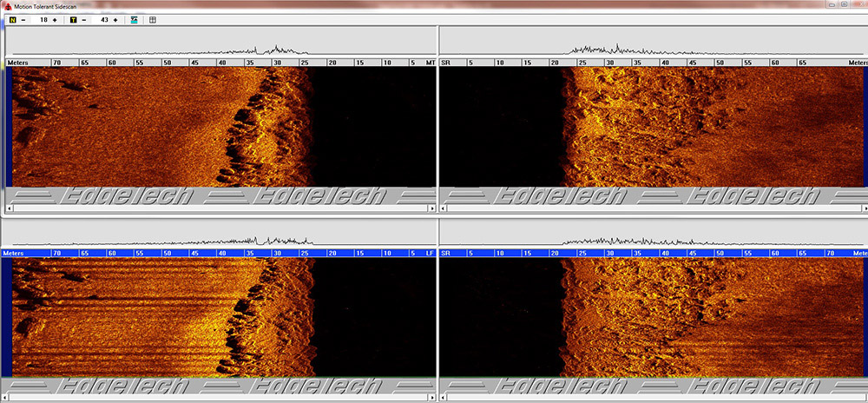Select the N value field showing 18
Viewport: 868px width, 403px height.
[x=39, y=20]
